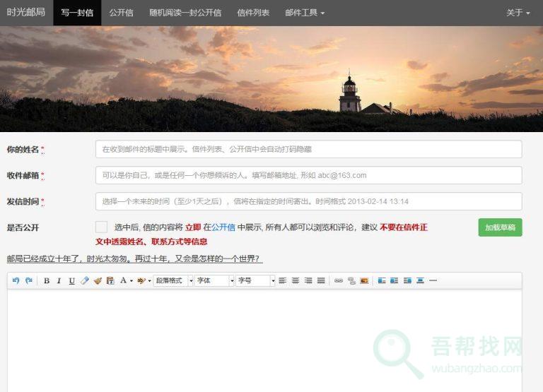543x392 pixels.
Task: Click the insert link icon
Action: coord(338,280)
